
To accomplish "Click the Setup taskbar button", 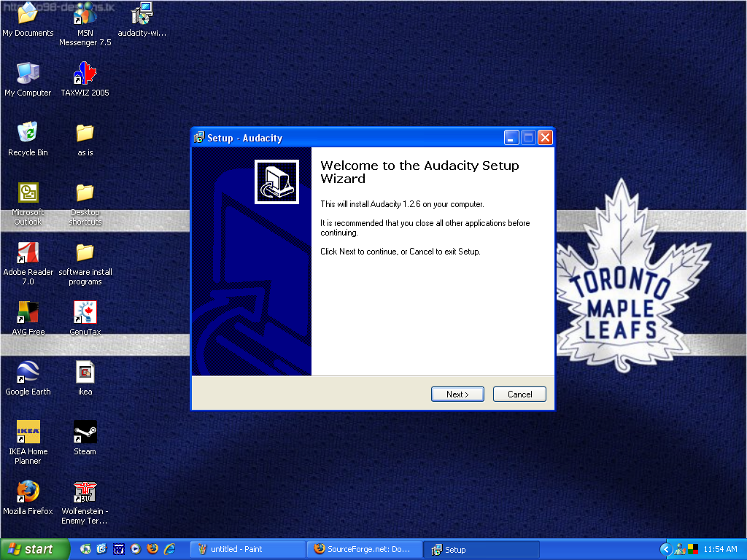I will click(x=481, y=550).
